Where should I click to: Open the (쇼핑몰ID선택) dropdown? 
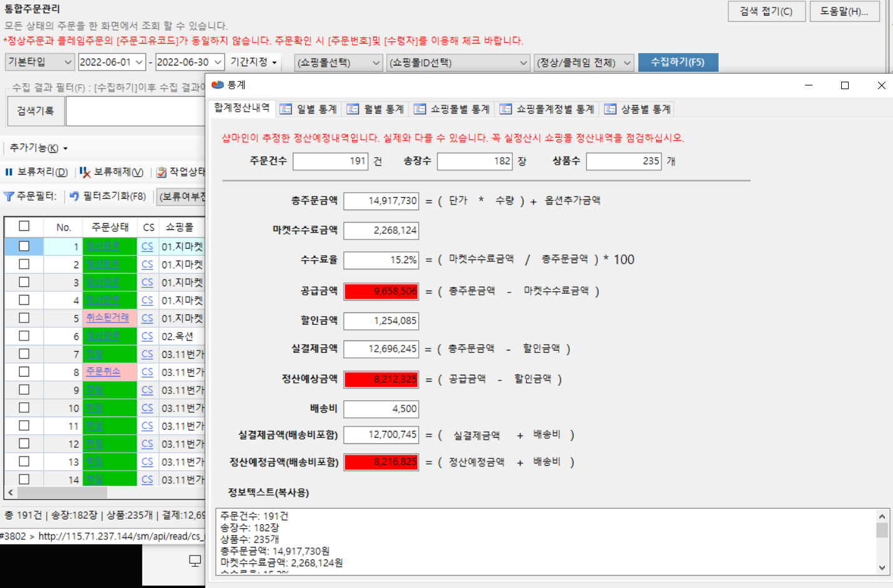[x=459, y=62]
